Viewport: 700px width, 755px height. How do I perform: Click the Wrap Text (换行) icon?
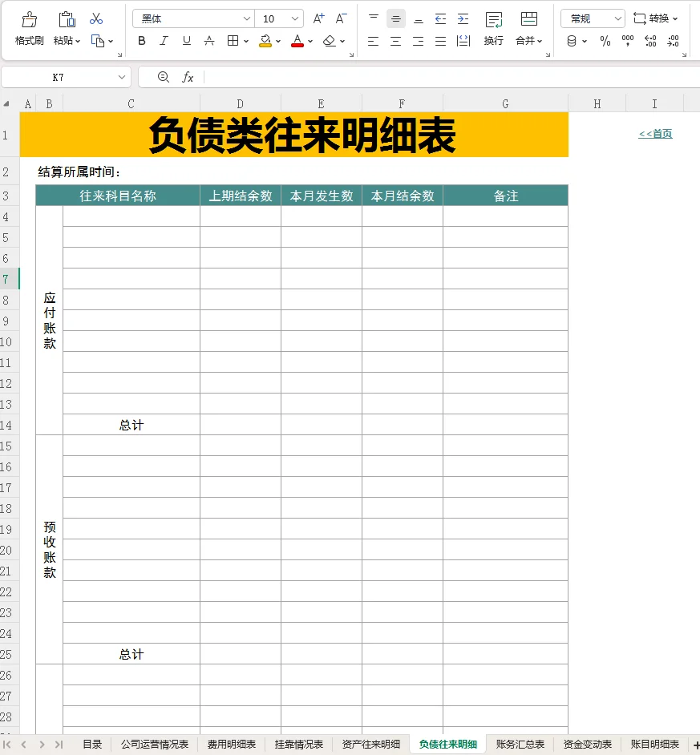(x=494, y=20)
